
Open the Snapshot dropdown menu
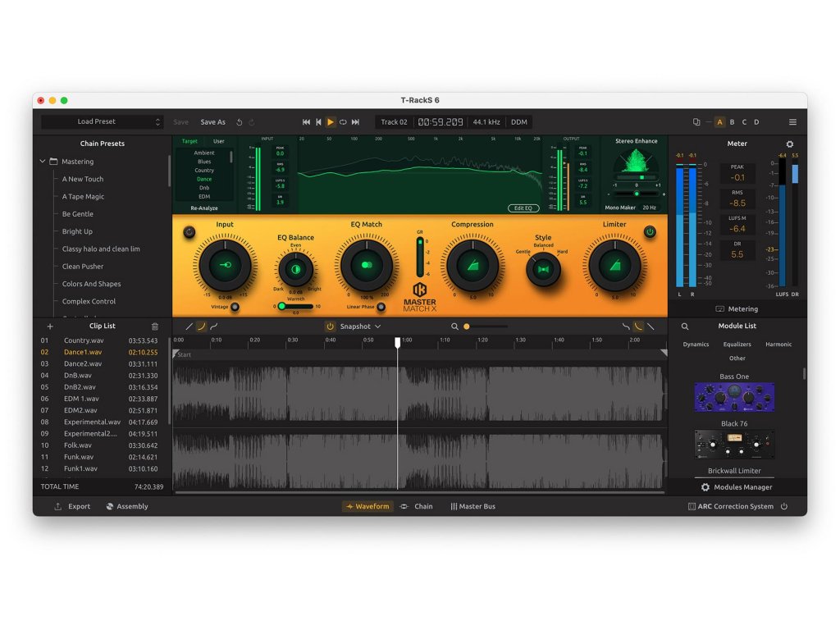[361, 326]
